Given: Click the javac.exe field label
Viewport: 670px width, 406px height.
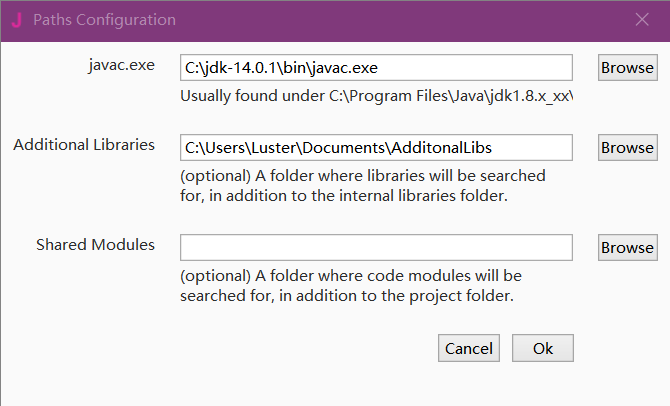Looking at the screenshot, I should pyautogui.click(x=122, y=65).
